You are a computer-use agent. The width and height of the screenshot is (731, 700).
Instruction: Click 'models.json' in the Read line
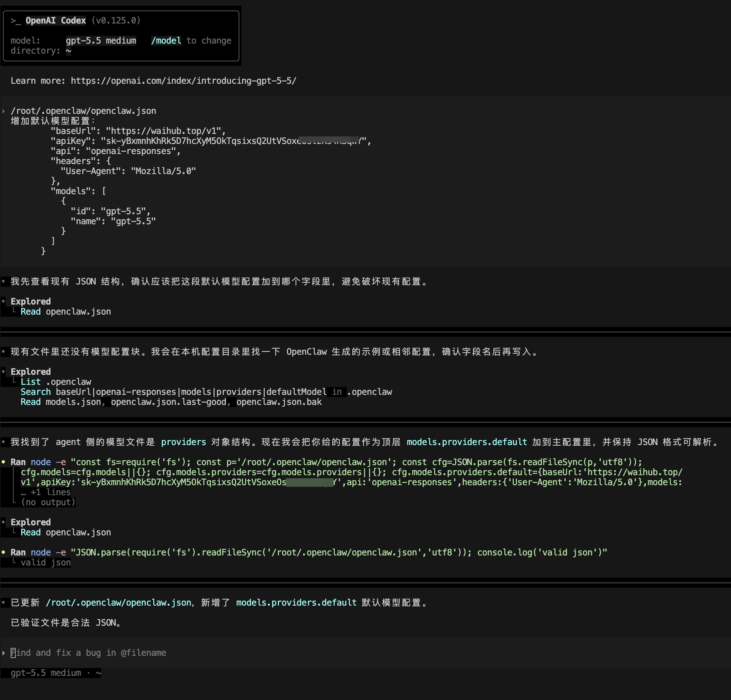pyautogui.click(x=73, y=402)
